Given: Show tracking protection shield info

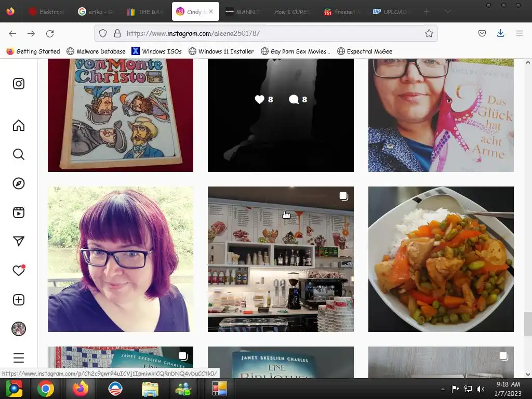Looking at the screenshot, I should 103,33.
